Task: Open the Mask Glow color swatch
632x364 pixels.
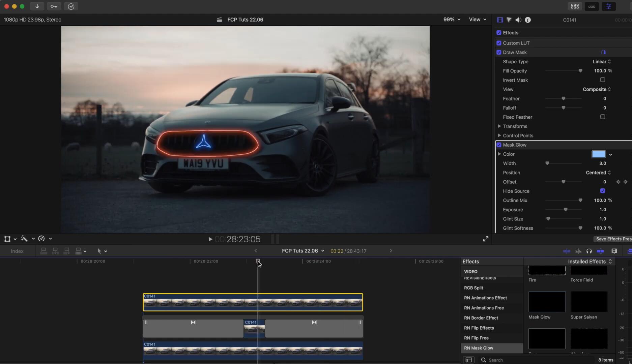Action: point(599,154)
